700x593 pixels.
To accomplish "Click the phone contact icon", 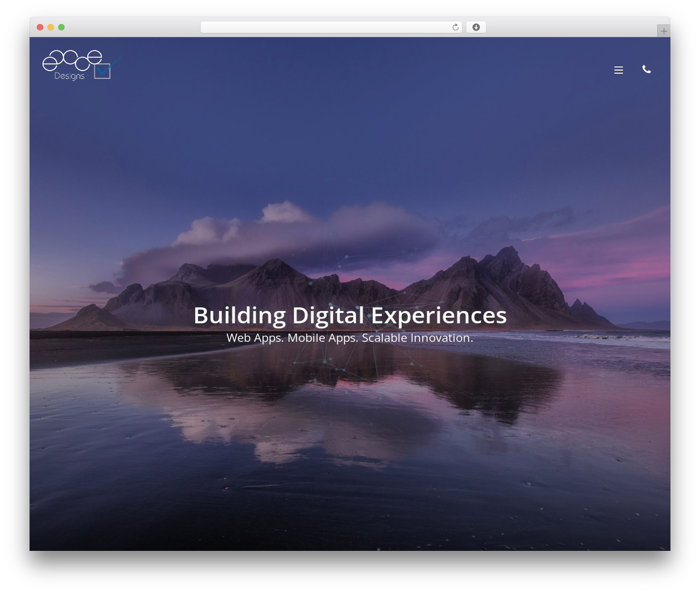I will [x=646, y=69].
